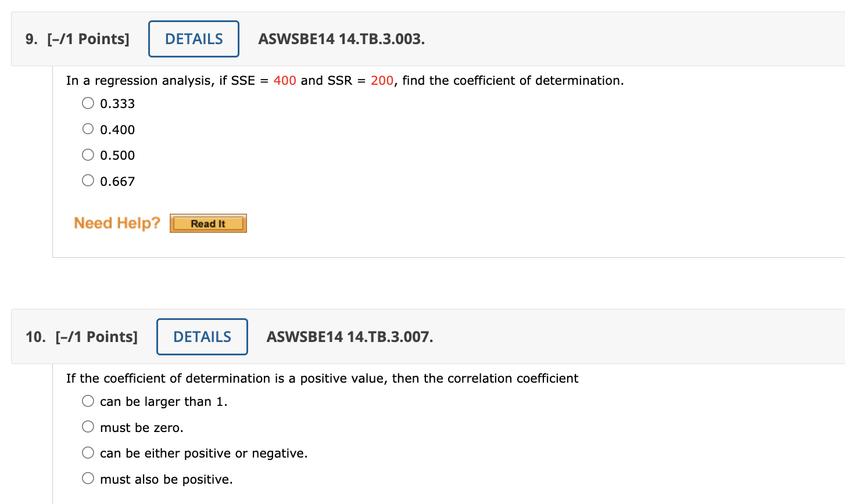Click the ASWSBE14 14.TB.3.007 assignment code
Image resolution: width=845 pixels, height=504 pixels.
tap(349, 337)
